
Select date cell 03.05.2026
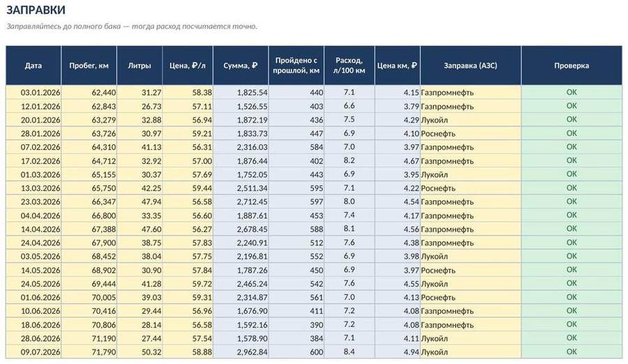tap(33, 257)
